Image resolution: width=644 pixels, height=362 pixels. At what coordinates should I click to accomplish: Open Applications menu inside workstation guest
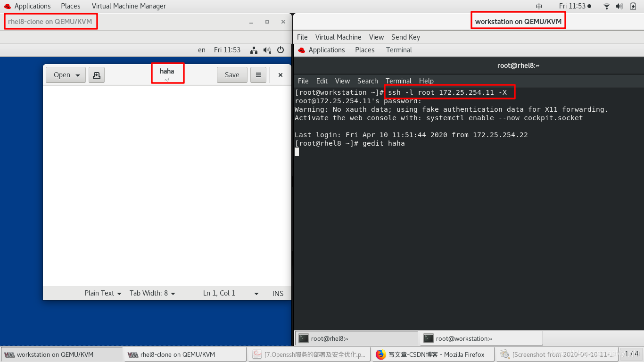pyautogui.click(x=321, y=50)
